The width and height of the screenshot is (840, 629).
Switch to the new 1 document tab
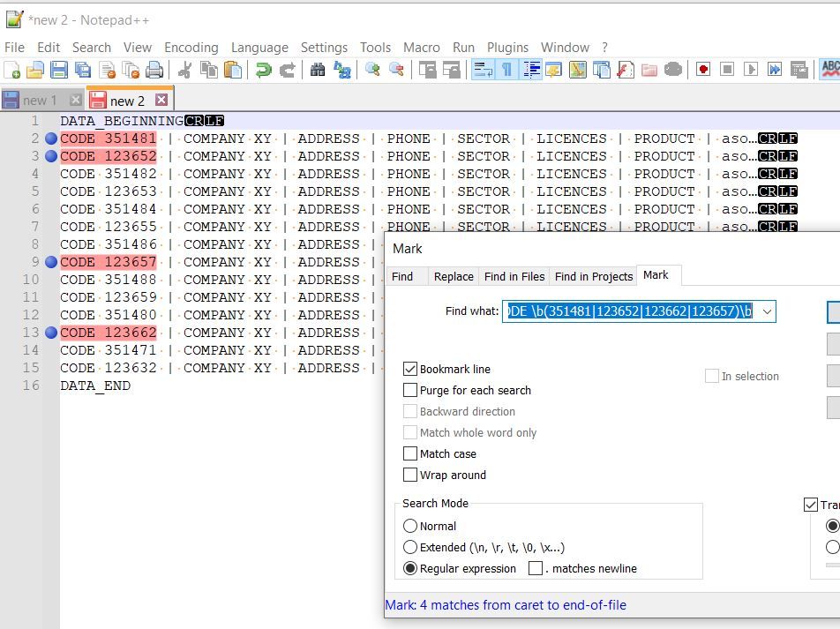point(39,101)
